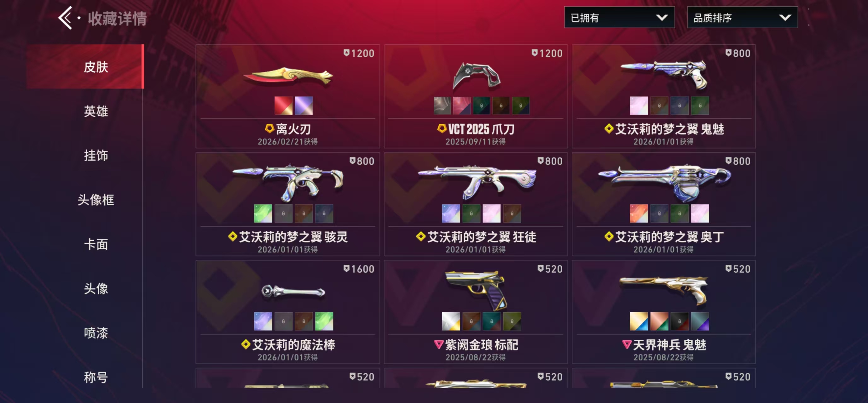Click the 艾沃莉的梦之翼 奥丁 machine gun icon
This screenshot has width=868, height=403.
[663, 183]
